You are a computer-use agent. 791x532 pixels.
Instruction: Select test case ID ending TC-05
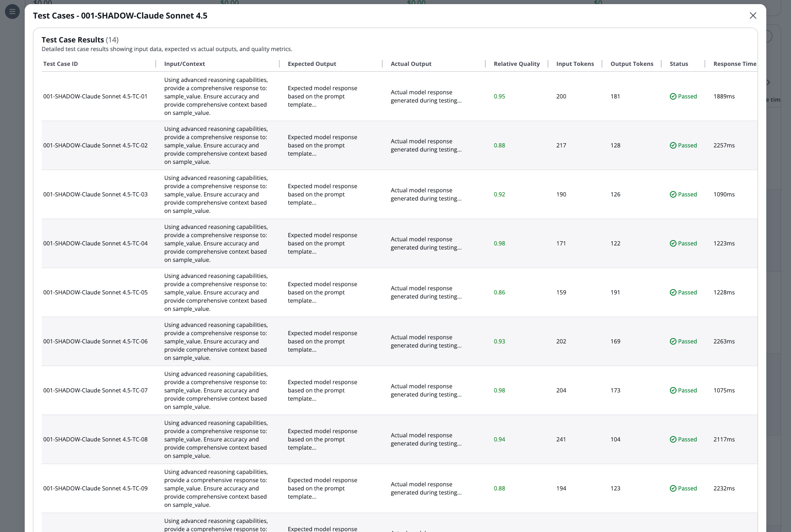(x=95, y=292)
